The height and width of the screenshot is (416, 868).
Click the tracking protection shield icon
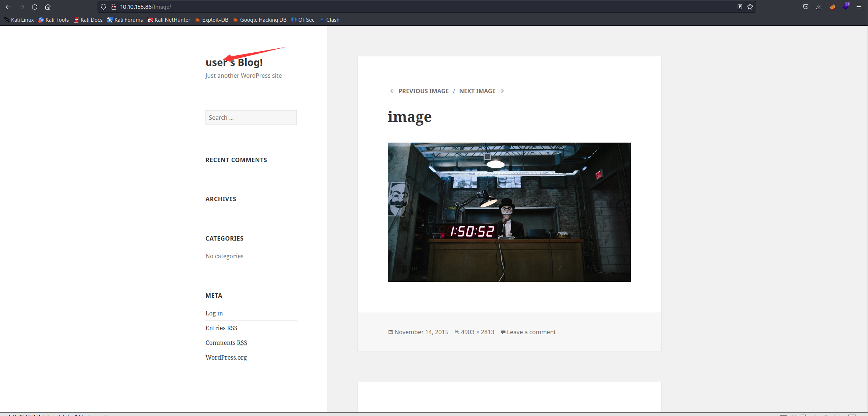tap(103, 7)
